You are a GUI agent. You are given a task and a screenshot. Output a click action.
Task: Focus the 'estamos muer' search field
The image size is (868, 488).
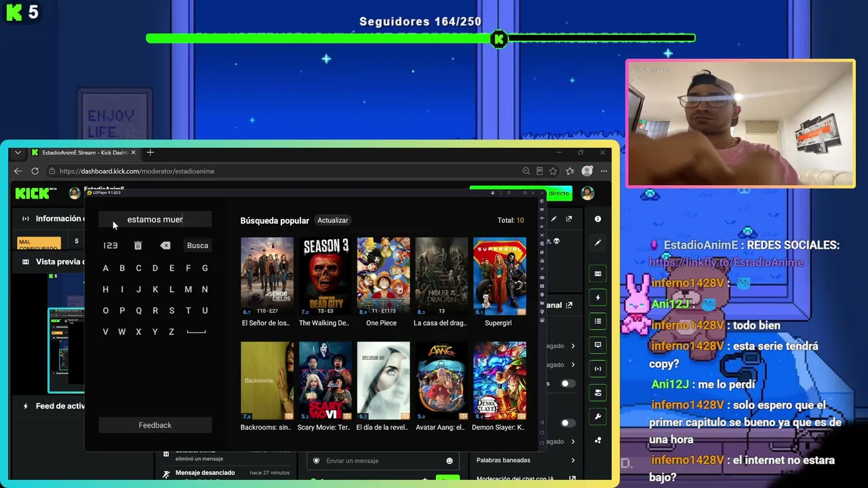155,220
